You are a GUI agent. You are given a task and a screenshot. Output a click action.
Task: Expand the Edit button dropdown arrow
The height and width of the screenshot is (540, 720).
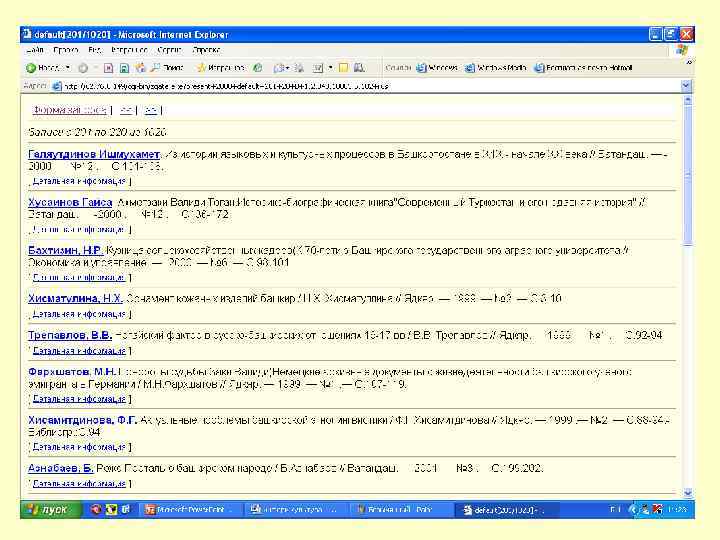click(x=330, y=68)
